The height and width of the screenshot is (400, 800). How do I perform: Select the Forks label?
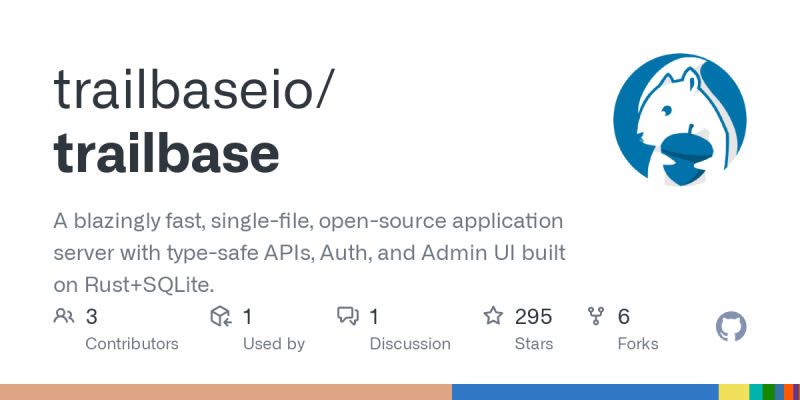(x=638, y=344)
